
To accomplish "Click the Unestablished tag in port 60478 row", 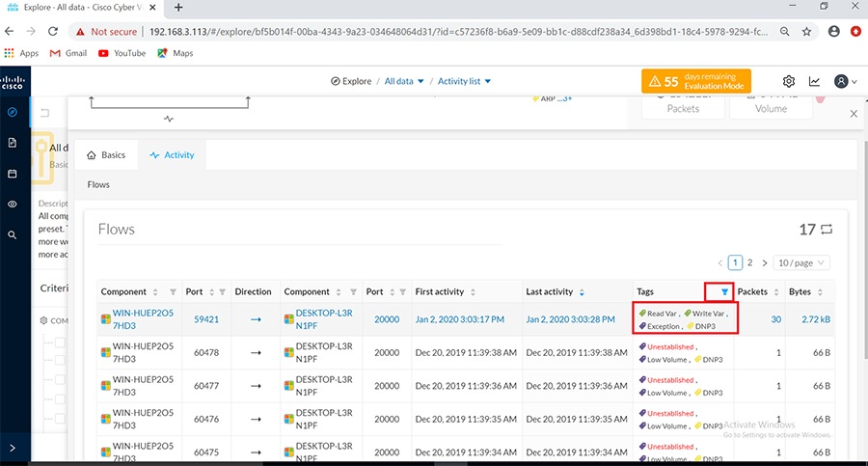I will (x=666, y=347).
